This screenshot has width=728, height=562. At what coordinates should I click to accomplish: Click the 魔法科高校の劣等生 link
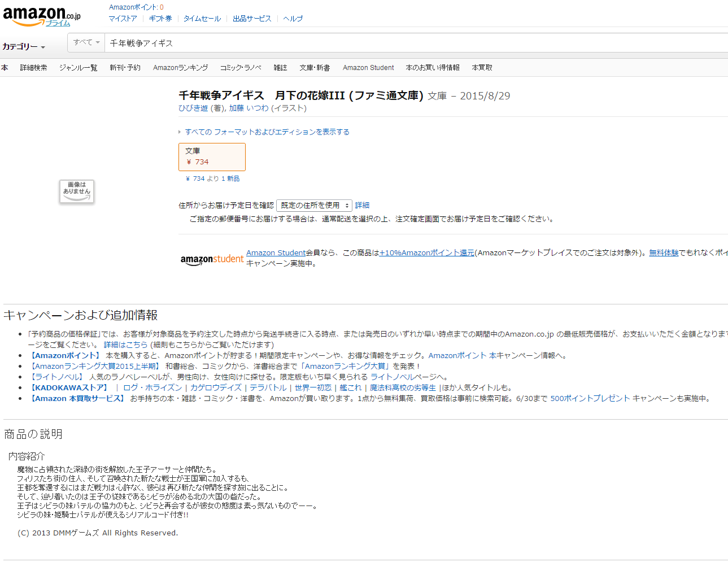(x=403, y=387)
